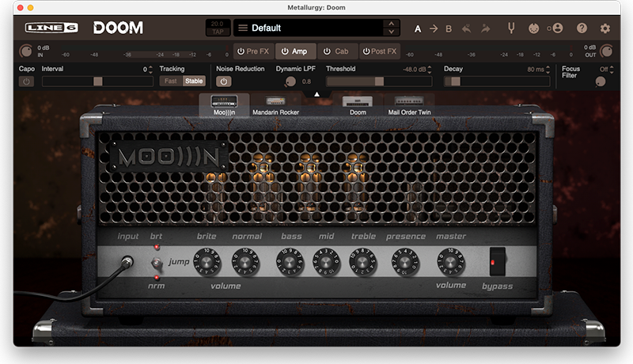Click the input level meter
This screenshot has height=364, width=633.
tap(146, 55)
